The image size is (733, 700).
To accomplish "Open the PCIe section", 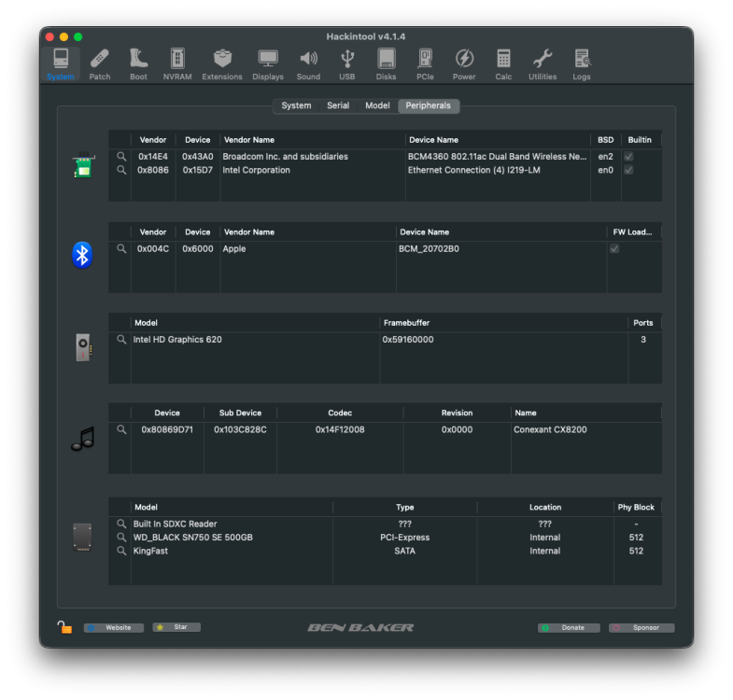I will 425,64.
